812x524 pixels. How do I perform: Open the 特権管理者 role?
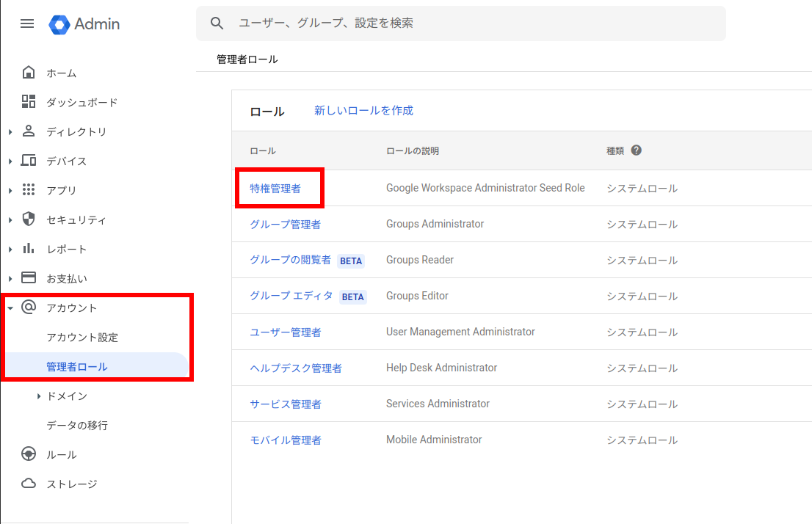[x=275, y=189]
